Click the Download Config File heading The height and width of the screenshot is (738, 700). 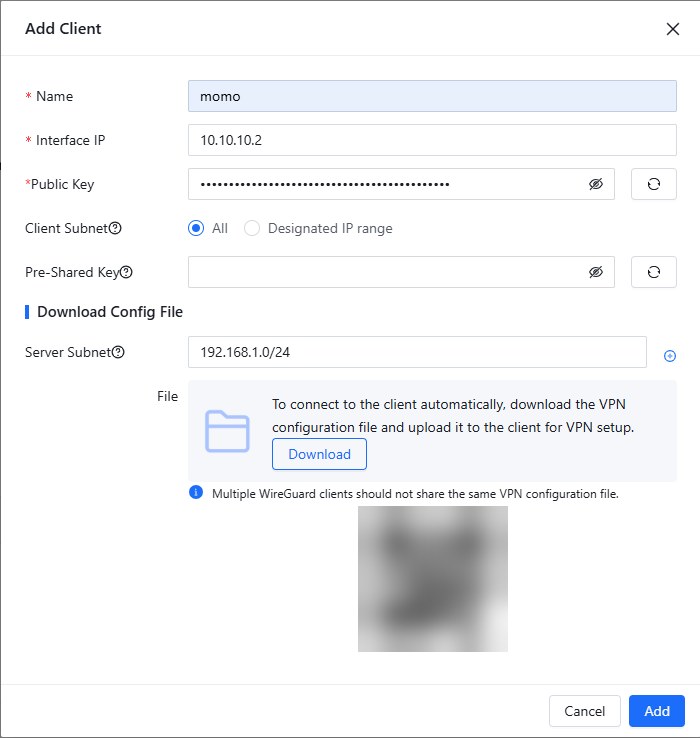click(110, 312)
